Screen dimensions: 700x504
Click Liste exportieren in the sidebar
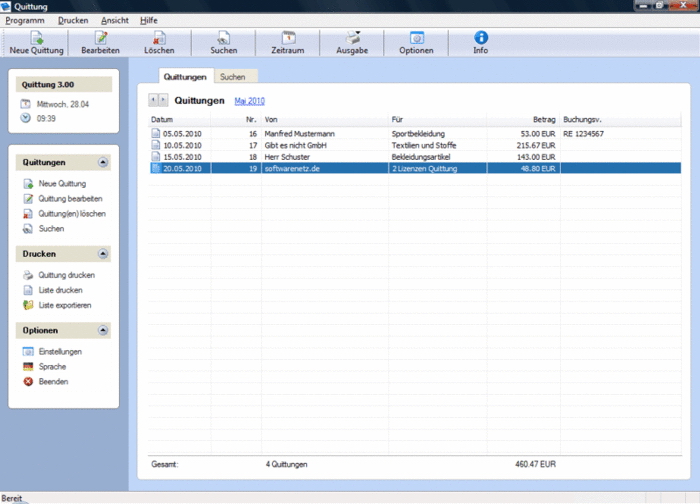(65, 305)
